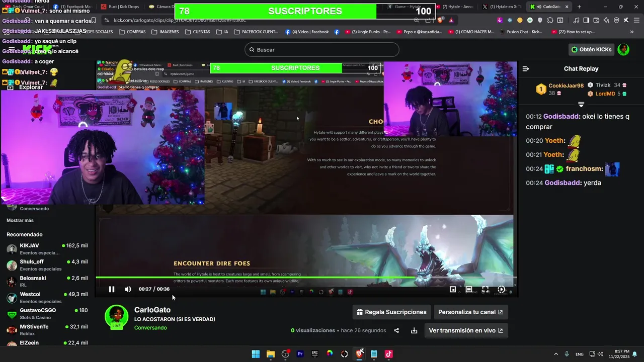The height and width of the screenshot is (362, 644).
Task: Open the IMAGENES bookmark folder
Action: coord(165,32)
